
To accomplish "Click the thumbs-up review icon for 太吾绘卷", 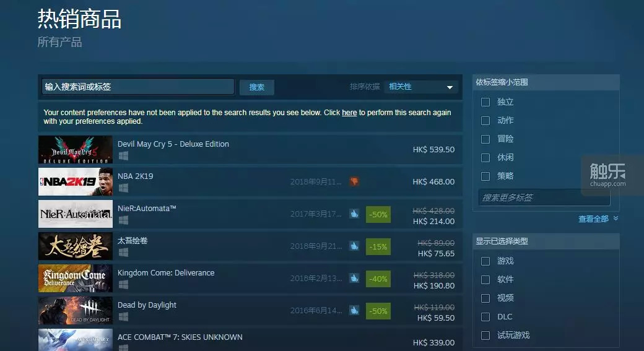I will (x=354, y=246).
